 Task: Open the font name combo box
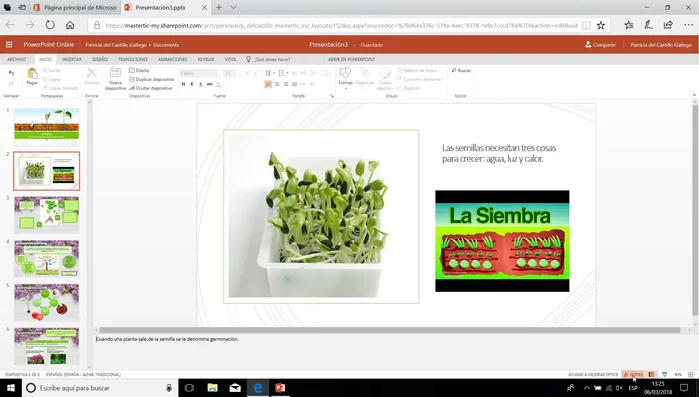[201, 73]
